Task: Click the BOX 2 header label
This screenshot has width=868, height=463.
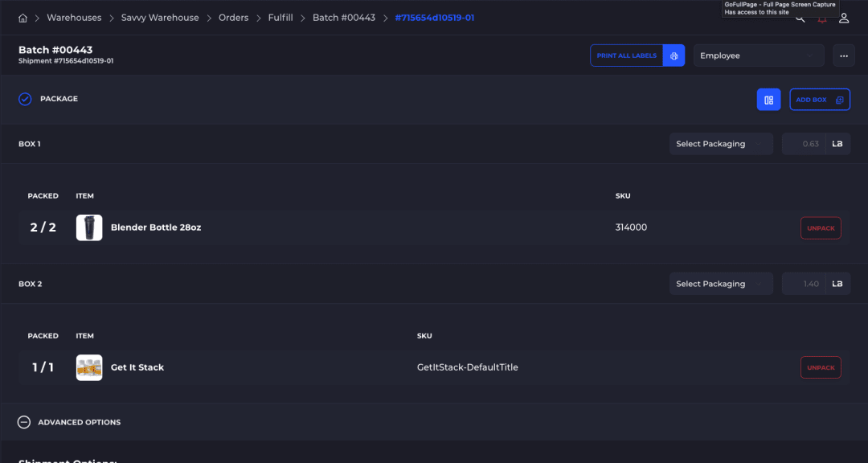Action: point(31,284)
